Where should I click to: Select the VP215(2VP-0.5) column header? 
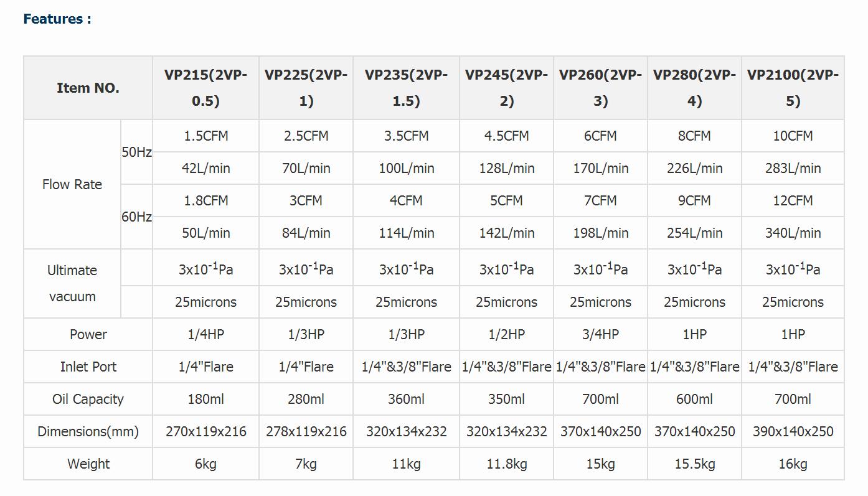[x=205, y=88]
